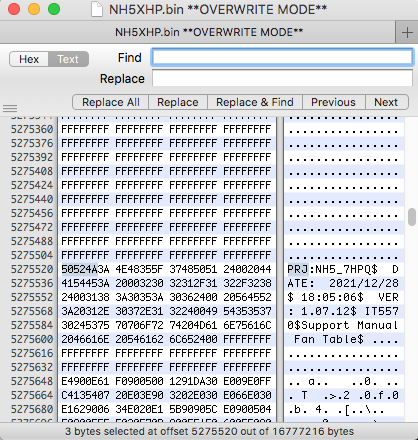Click hex value E1629006 in row 5275680
This screenshot has width=418, height=440.
[x=85, y=409]
